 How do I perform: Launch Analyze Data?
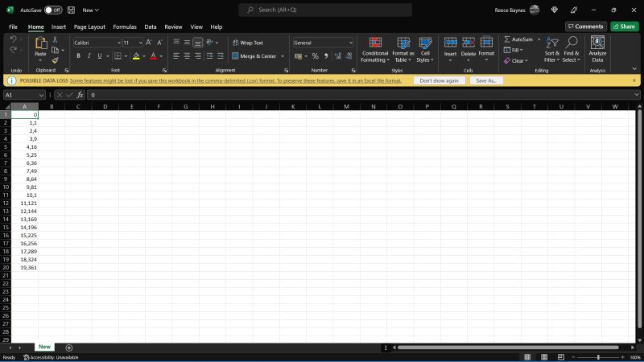point(597,49)
